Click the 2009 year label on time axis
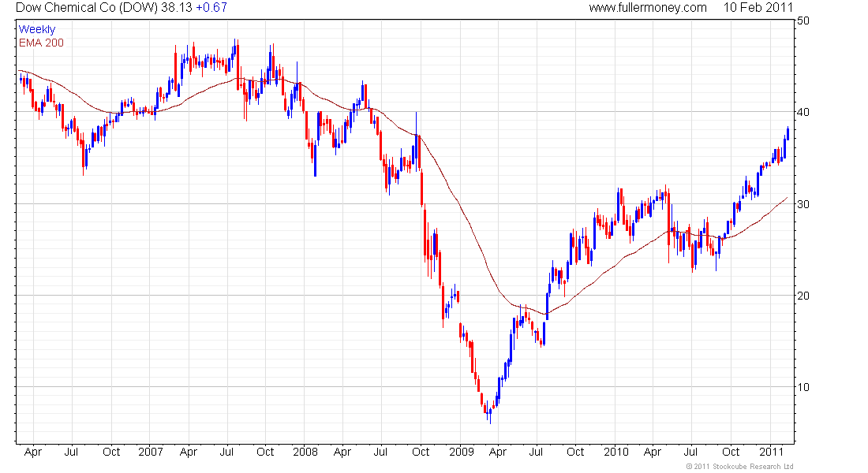 (x=462, y=452)
